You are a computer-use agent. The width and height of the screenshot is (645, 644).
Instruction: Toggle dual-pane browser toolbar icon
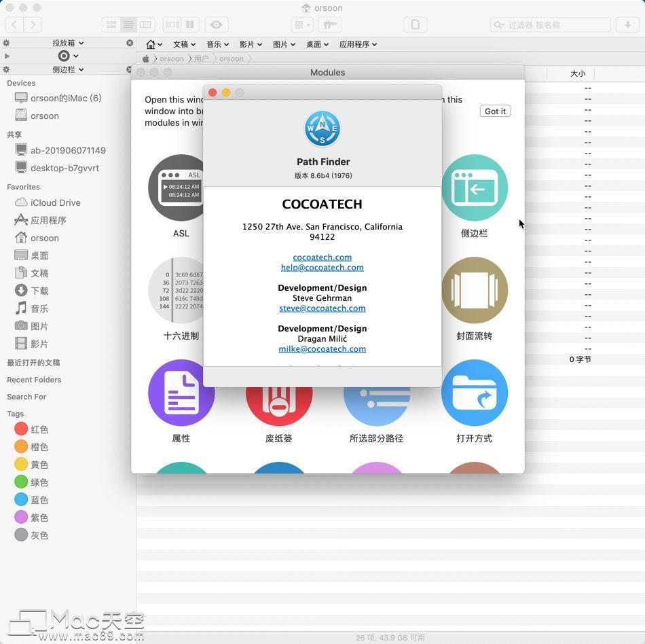pos(190,24)
